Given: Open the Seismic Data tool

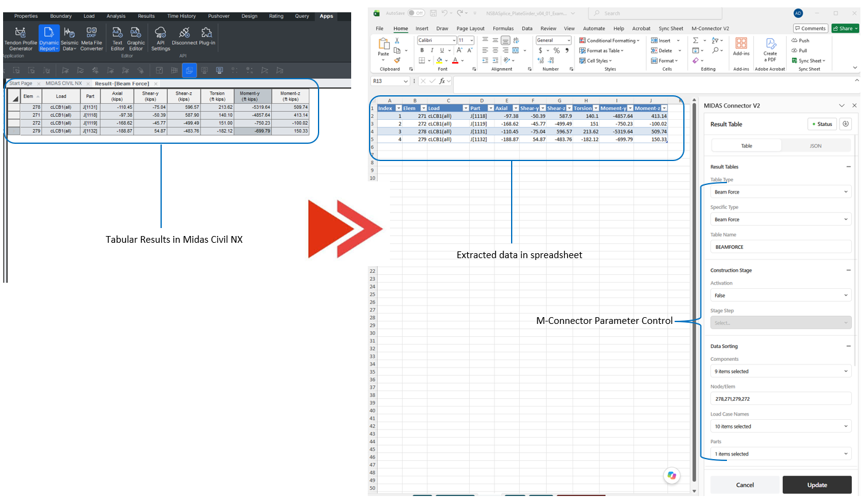Looking at the screenshot, I should [x=69, y=39].
